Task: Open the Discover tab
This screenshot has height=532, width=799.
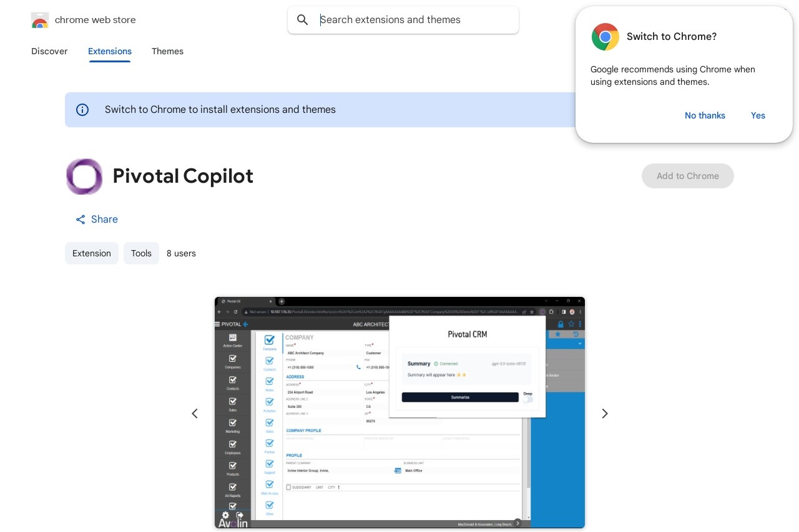Action: pyautogui.click(x=49, y=51)
